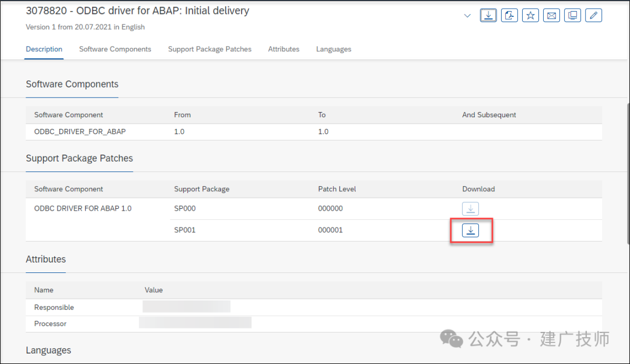Image resolution: width=630 pixels, height=364 pixels.
Task: Click the pencil edit icon
Action: pyautogui.click(x=593, y=16)
